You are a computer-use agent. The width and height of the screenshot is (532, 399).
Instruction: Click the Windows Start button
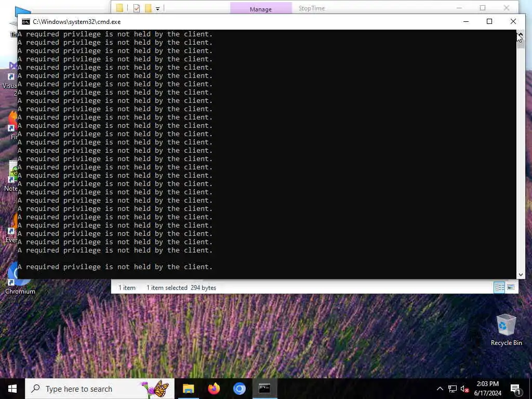[x=12, y=389]
